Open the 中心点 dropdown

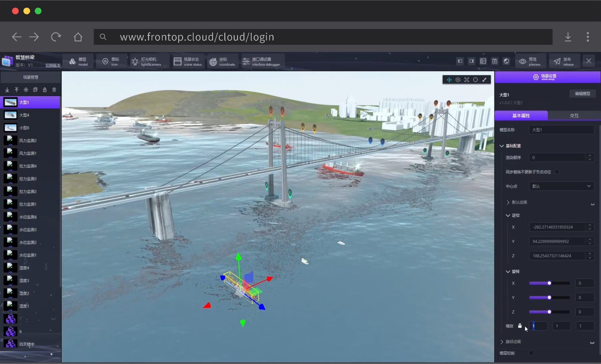(x=561, y=186)
